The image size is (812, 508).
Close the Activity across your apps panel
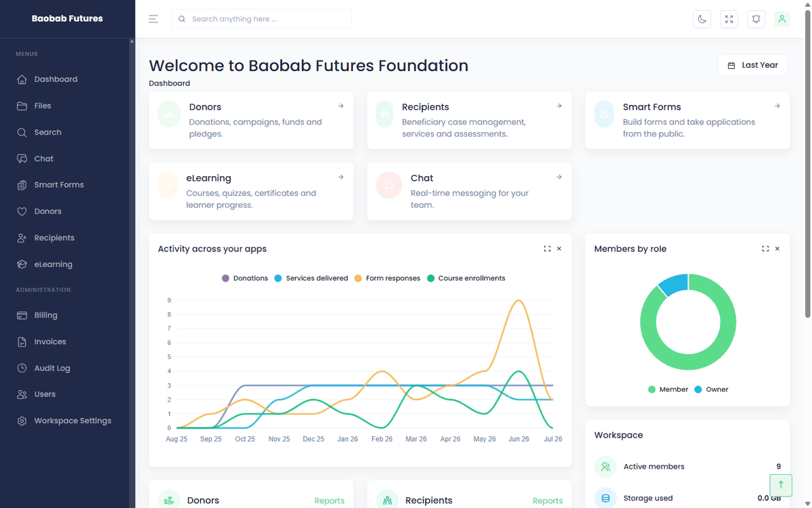559,249
